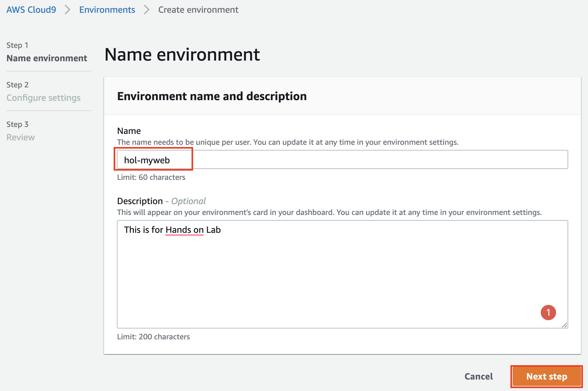Click the 'Limit: 60 characters' hint text
The width and height of the screenshot is (588, 391).
151,177
